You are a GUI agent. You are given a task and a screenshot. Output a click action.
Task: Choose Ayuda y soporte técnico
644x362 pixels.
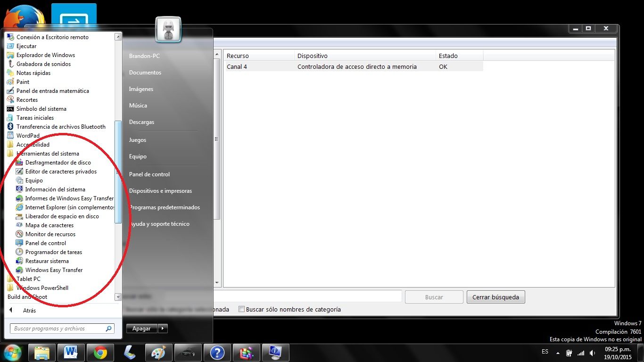pos(159,224)
